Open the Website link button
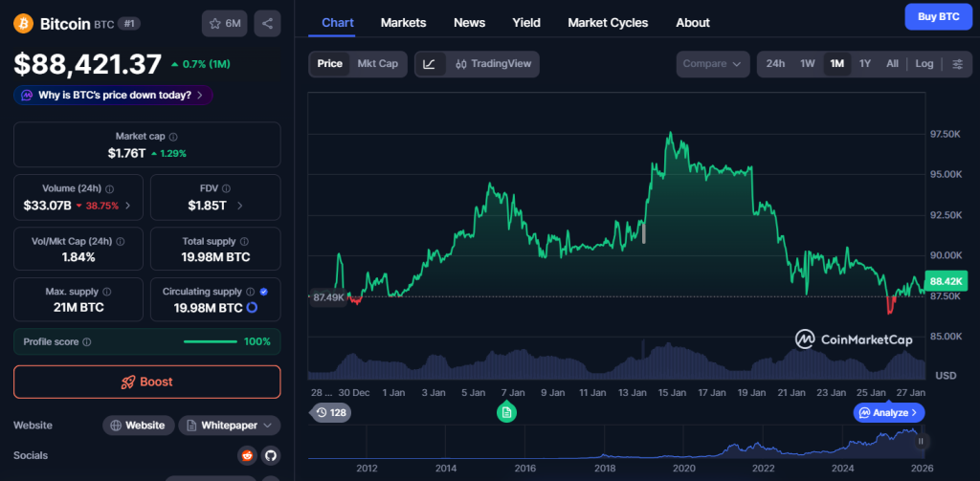The height and width of the screenshot is (481, 980). (x=139, y=426)
